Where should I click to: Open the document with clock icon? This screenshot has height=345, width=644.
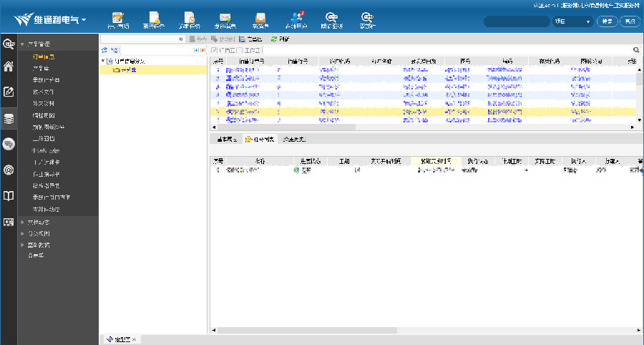pos(189,18)
